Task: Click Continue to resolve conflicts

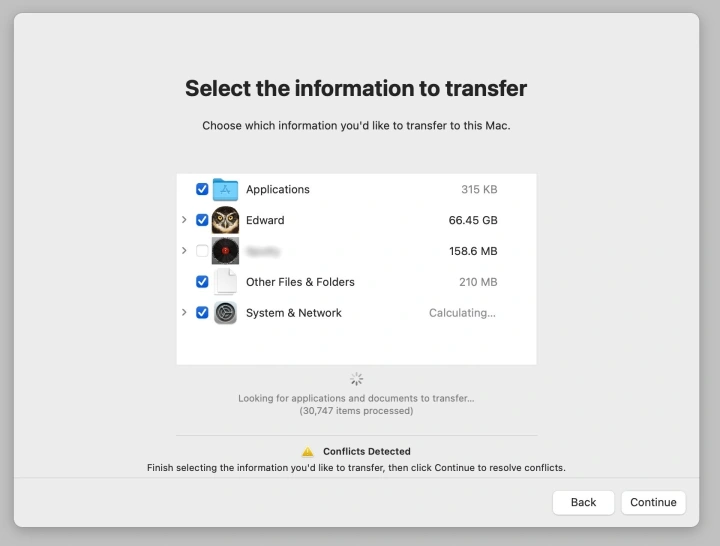Action: [x=653, y=502]
